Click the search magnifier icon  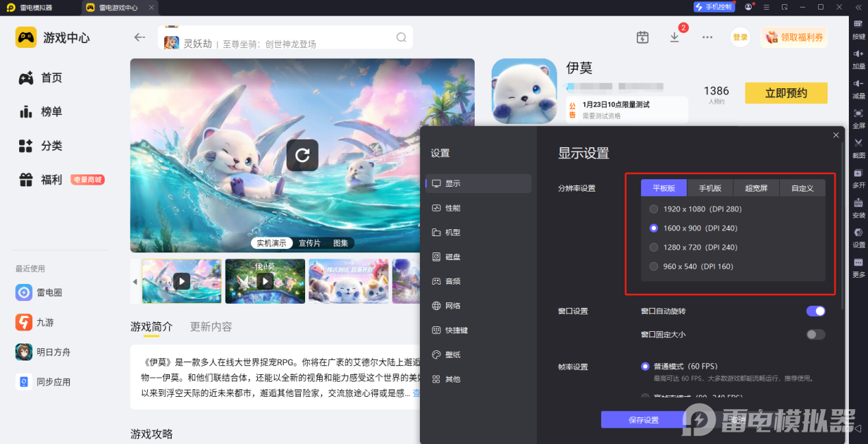pos(402,37)
